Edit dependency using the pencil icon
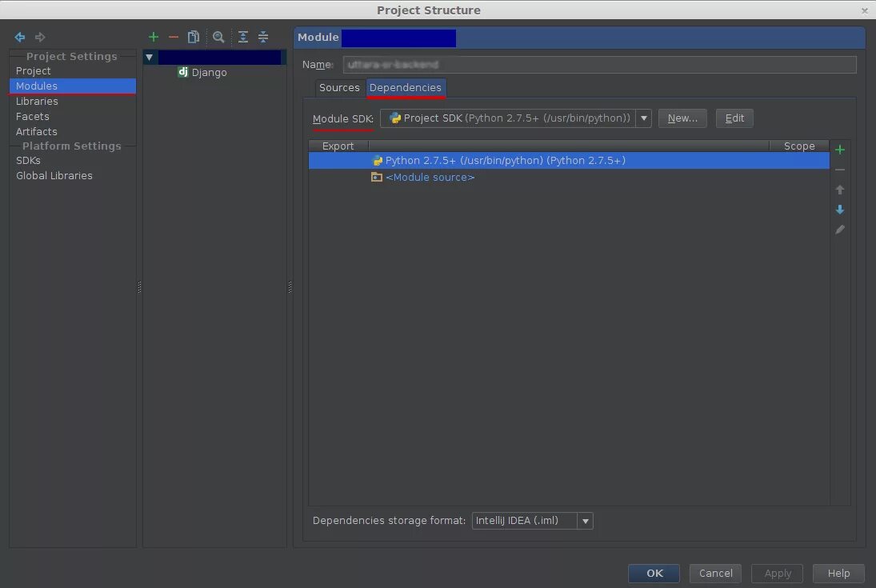 pyautogui.click(x=840, y=230)
